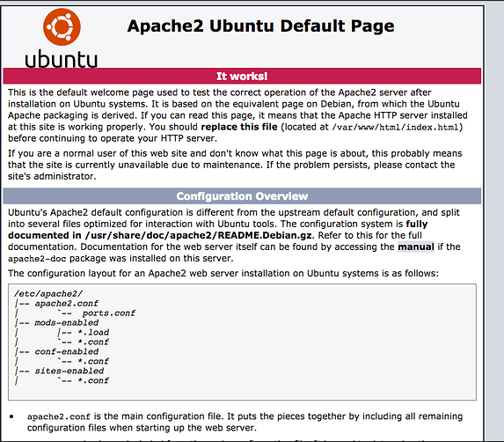This screenshot has height=442, width=504.
Task: Click the 'Apache2 Ubuntu Default Page' heading
Action: point(260,26)
